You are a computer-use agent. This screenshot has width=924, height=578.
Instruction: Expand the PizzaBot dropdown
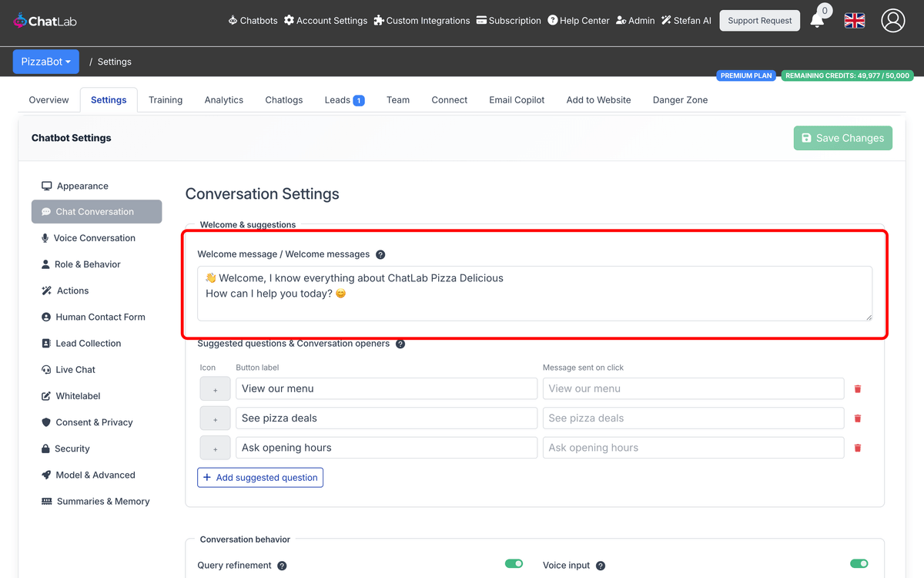pos(46,62)
